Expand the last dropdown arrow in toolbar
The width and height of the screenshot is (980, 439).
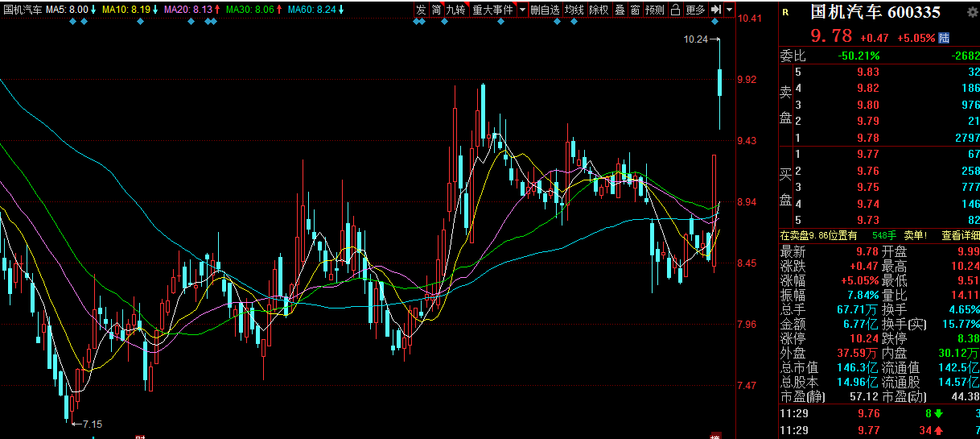729,10
